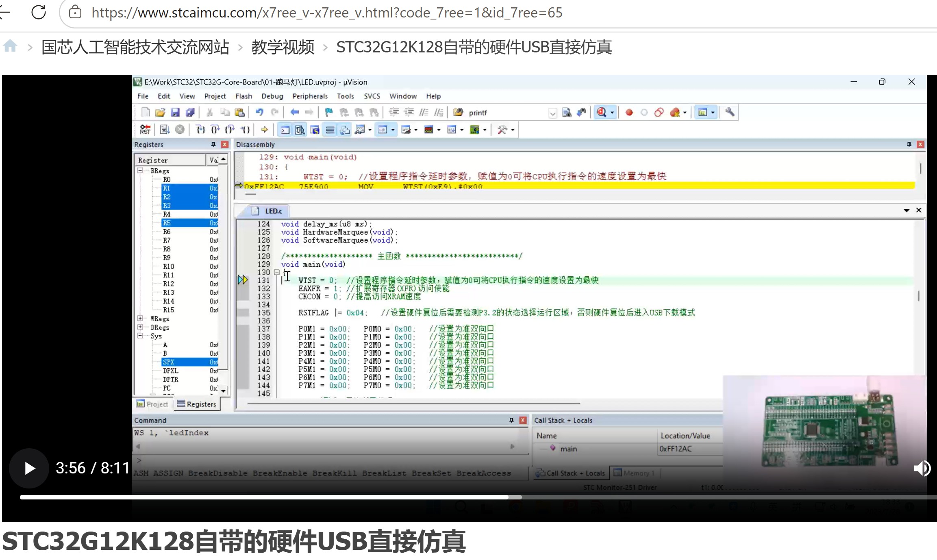Click the Undo arrow icon

(259, 112)
